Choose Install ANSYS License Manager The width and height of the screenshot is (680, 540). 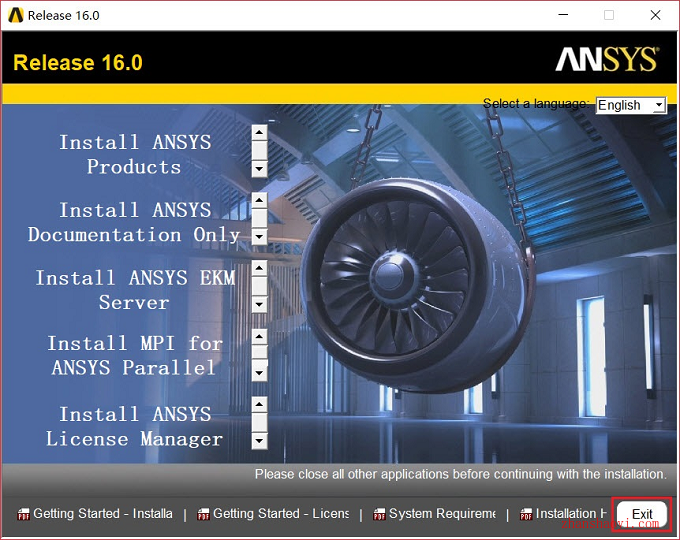tap(134, 426)
